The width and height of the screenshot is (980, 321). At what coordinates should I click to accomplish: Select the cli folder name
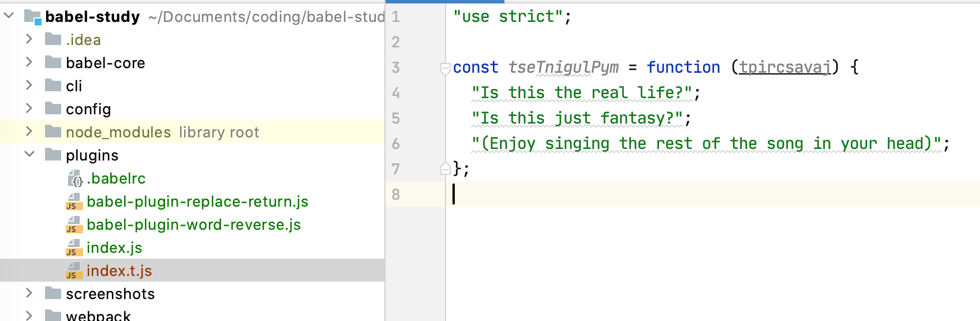pos(74,86)
